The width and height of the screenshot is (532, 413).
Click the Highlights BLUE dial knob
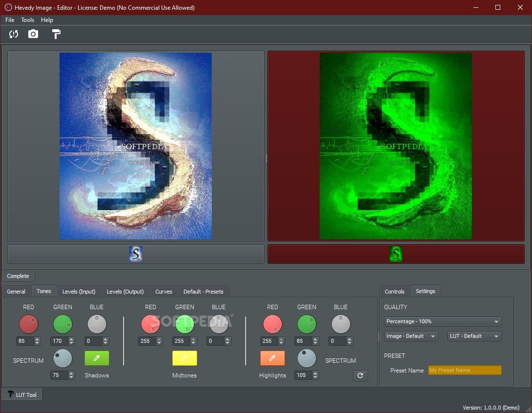(x=341, y=324)
